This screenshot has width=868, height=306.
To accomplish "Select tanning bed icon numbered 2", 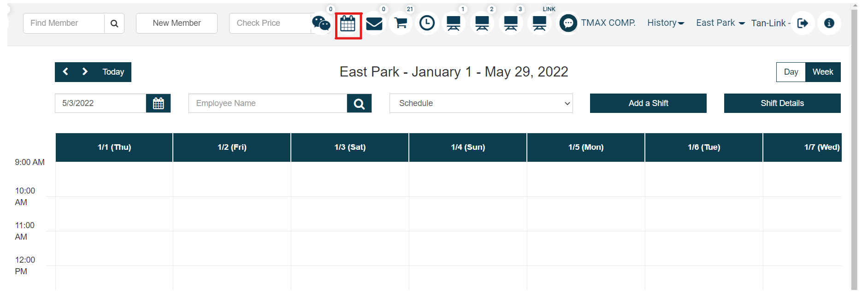I will (x=482, y=23).
